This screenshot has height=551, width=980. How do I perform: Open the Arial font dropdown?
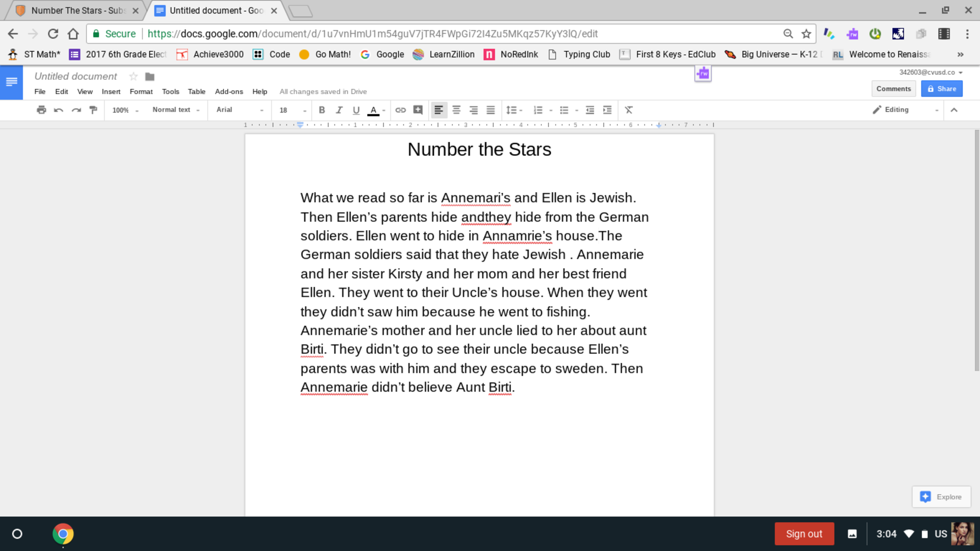tap(239, 110)
